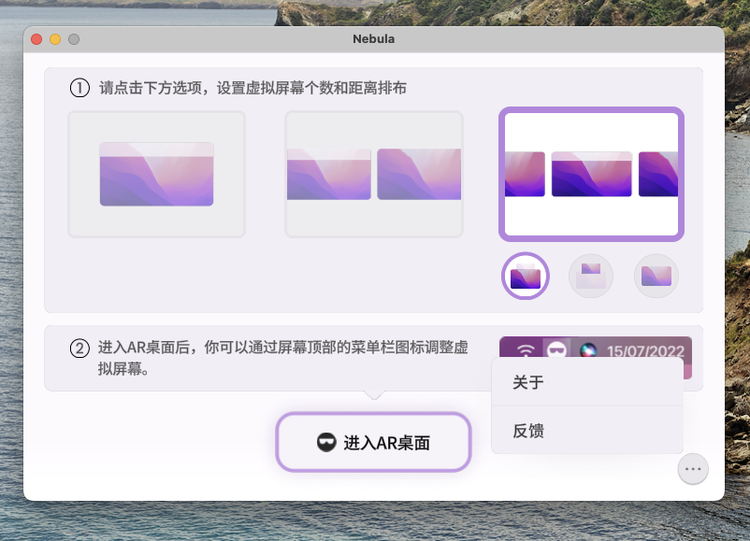This screenshot has width=750, height=541.
Task: Click the step 1 instruction text
Action: click(253, 88)
